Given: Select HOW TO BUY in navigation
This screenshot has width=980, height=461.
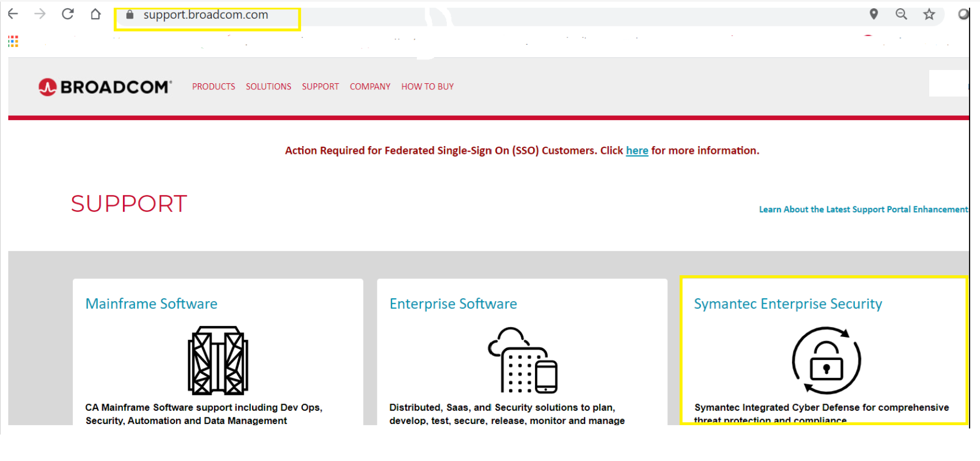Looking at the screenshot, I should point(427,87).
